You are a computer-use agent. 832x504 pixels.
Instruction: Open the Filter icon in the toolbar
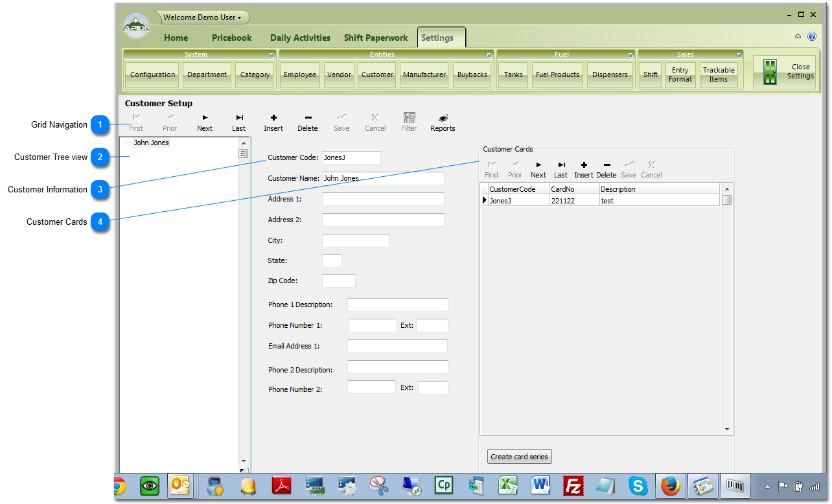tap(409, 122)
